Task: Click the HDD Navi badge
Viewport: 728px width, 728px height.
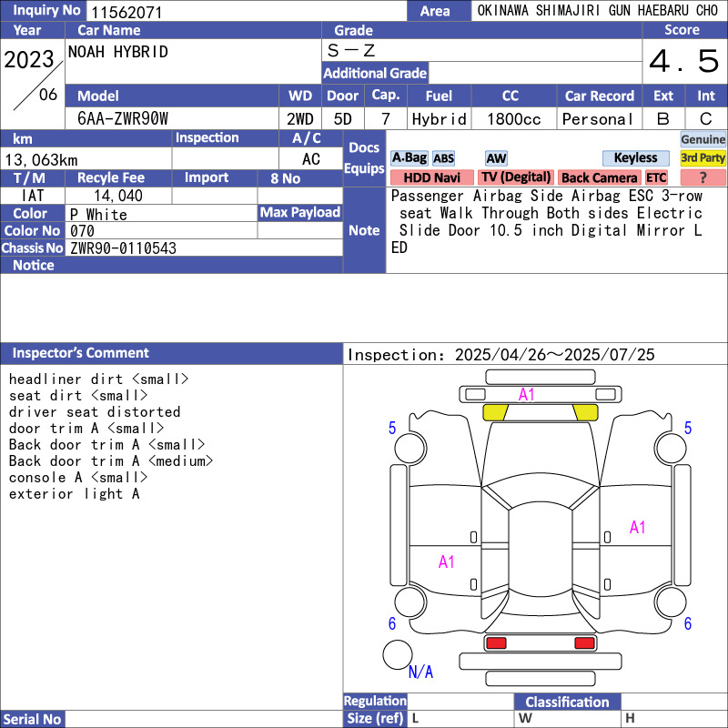Action: pos(431,177)
